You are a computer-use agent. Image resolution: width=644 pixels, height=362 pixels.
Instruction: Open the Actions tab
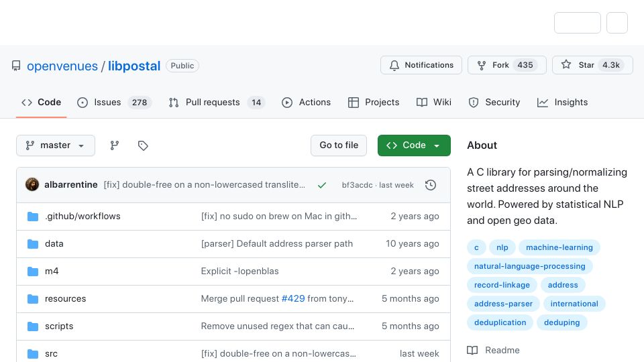(x=306, y=102)
